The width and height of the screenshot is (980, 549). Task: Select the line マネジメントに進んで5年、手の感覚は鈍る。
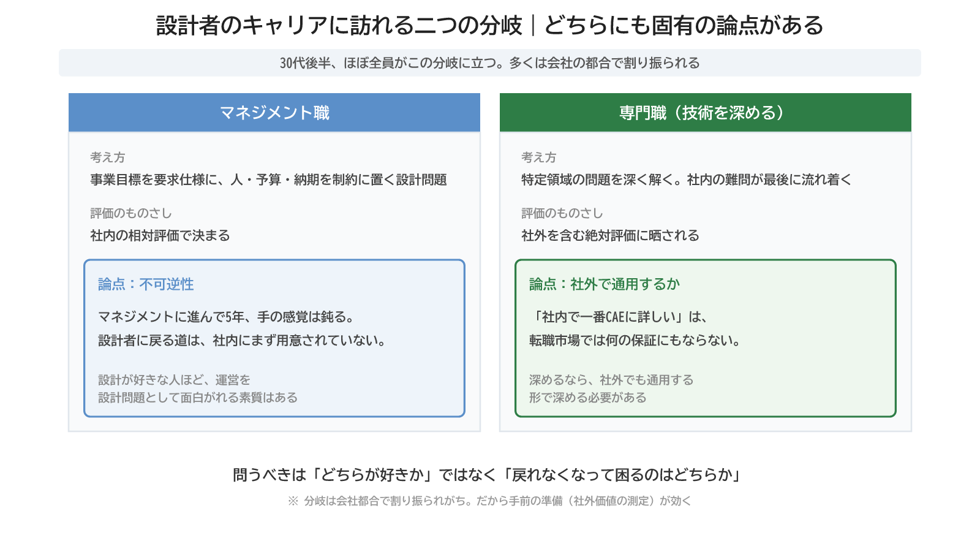point(227,317)
